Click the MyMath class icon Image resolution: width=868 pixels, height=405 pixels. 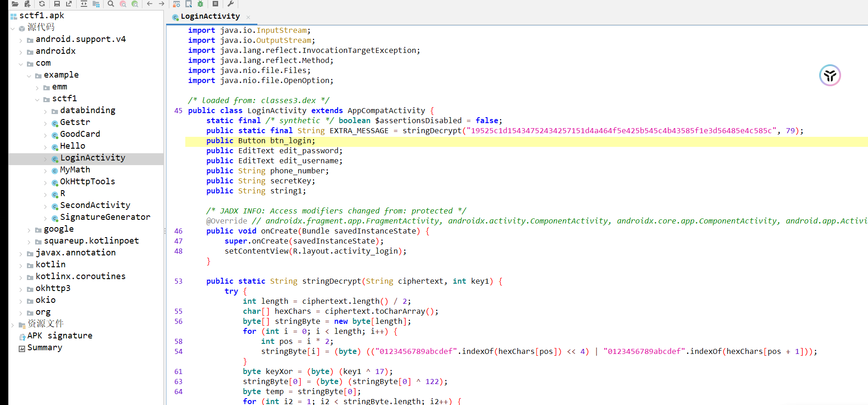(x=55, y=171)
